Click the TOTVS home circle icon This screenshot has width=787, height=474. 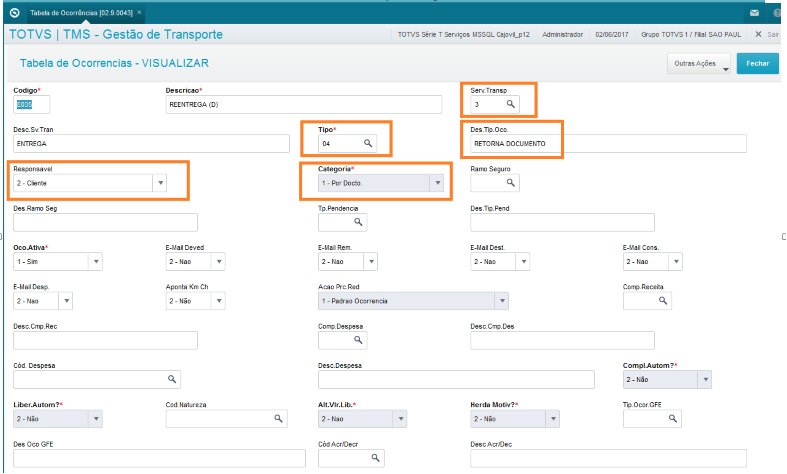coord(15,13)
